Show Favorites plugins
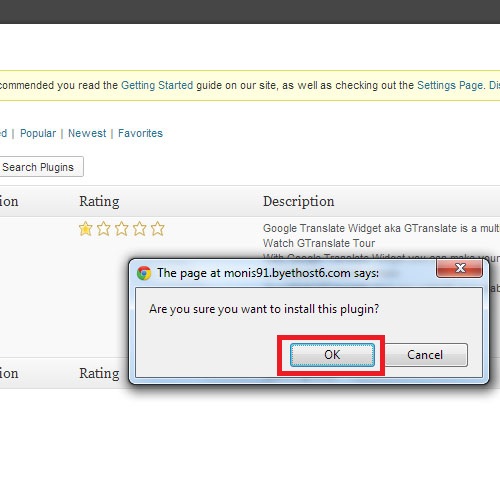500x500 pixels. (140, 133)
